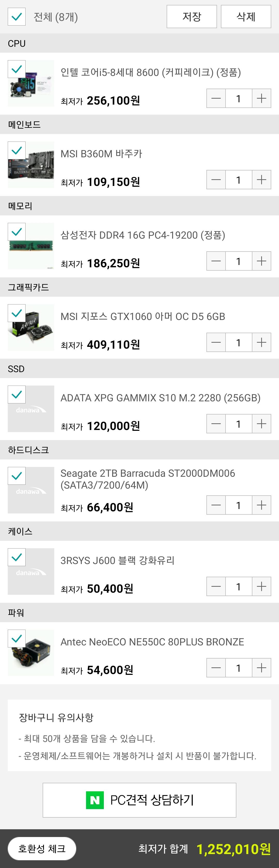Edit the quantity field for Seagate hard disk

[x=238, y=505]
